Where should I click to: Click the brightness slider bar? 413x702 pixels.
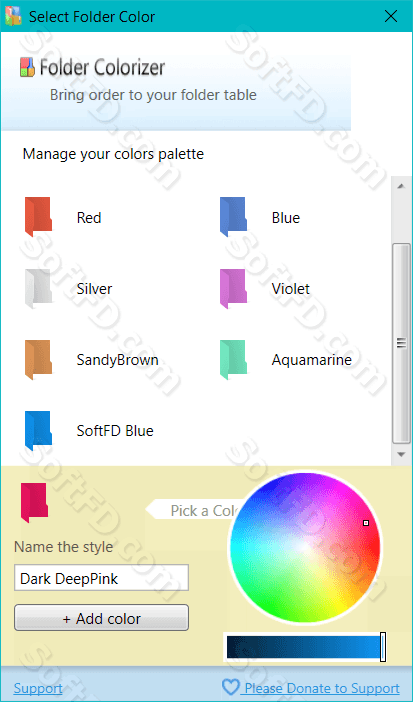tap(305, 647)
